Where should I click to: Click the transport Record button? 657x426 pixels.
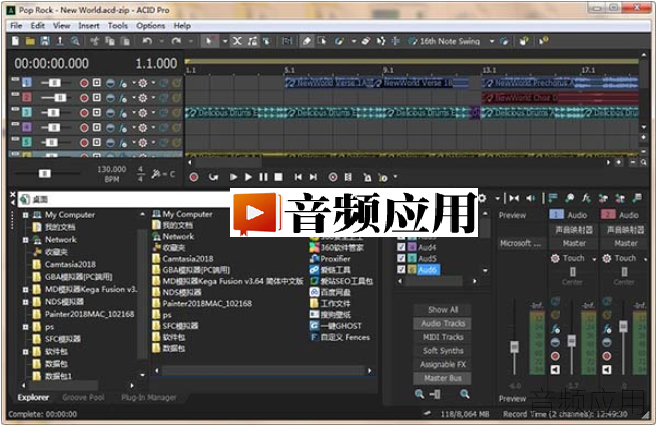(194, 177)
